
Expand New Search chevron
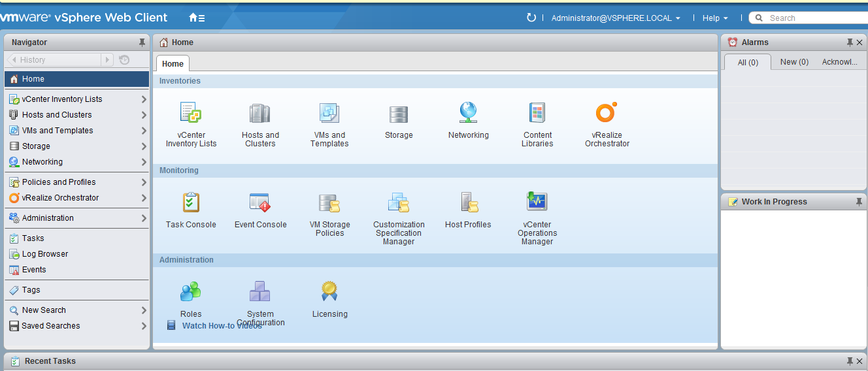(x=144, y=310)
